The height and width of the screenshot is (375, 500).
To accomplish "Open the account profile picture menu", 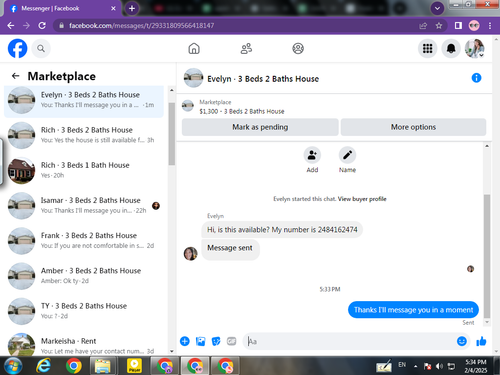I will coord(475,49).
